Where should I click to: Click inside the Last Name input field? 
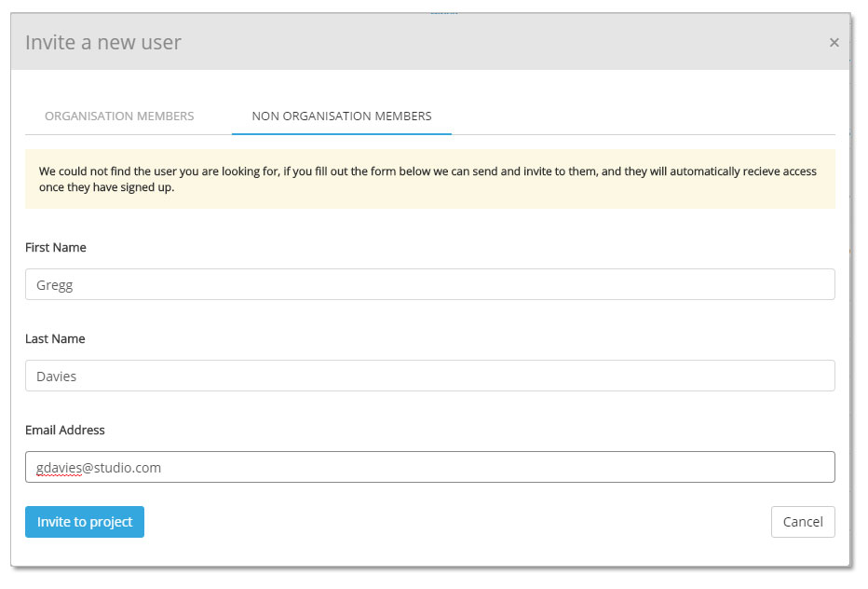click(429, 376)
